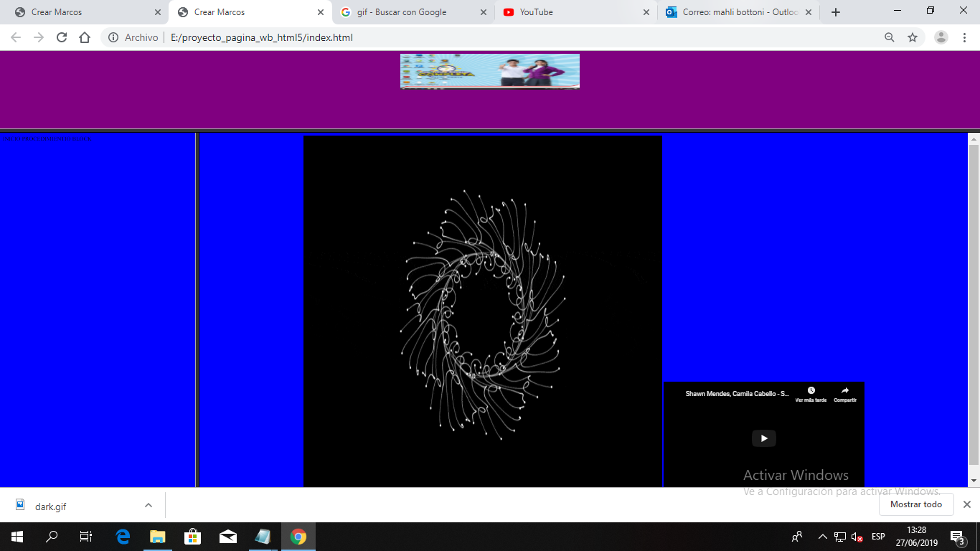Open a new browser tab
The height and width of the screenshot is (551, 980).
click(836, 12)
